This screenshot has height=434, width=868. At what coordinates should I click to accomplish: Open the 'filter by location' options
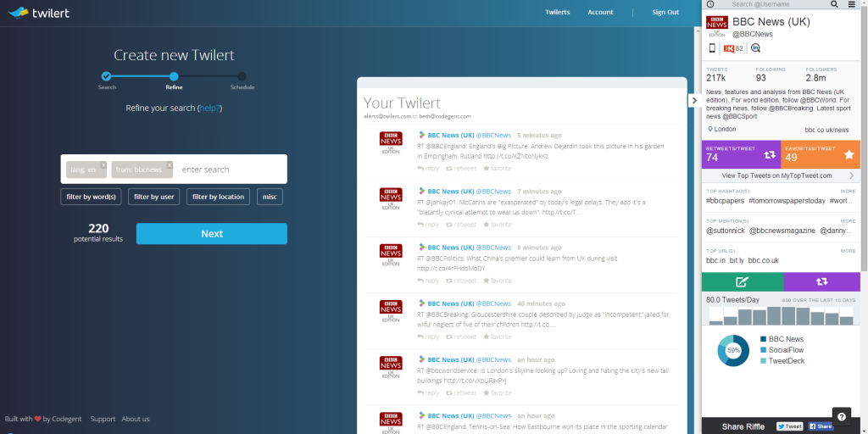pyautogui.click(x=218, y=197)
